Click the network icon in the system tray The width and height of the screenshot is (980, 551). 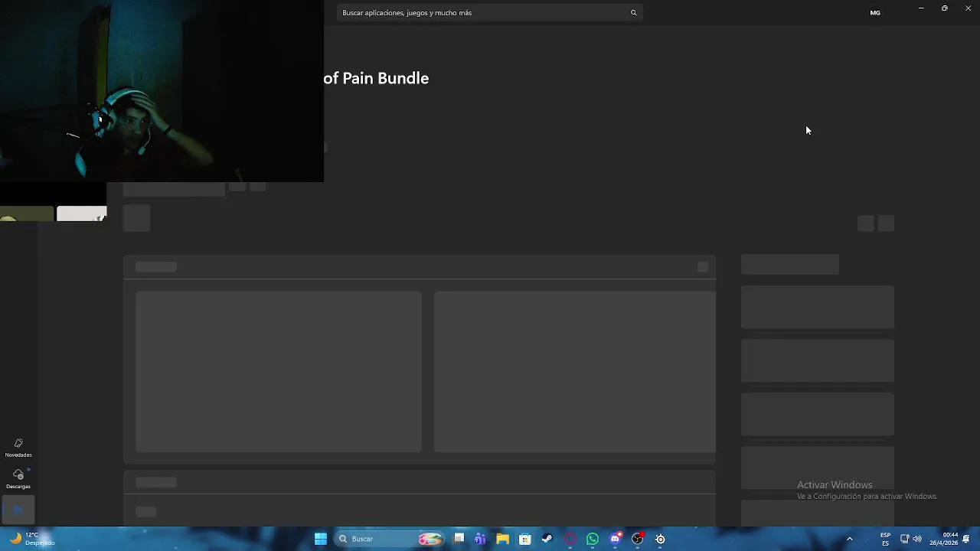904,539
